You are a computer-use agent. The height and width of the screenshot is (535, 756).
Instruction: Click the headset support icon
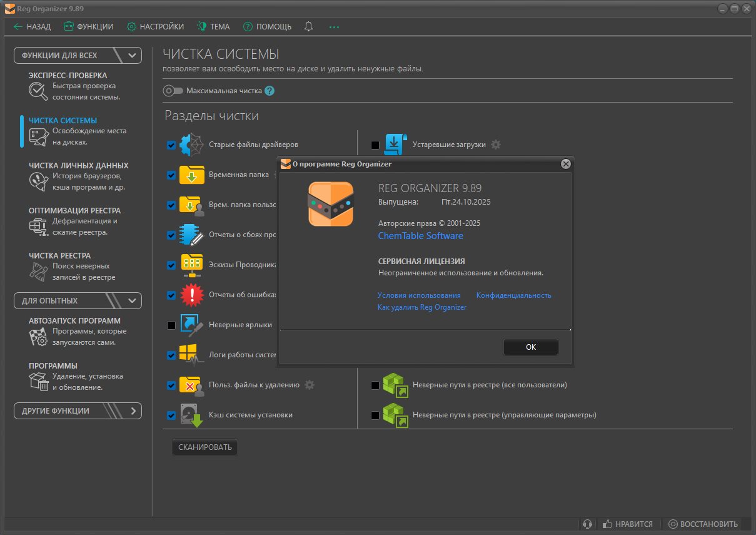point(587,524)
